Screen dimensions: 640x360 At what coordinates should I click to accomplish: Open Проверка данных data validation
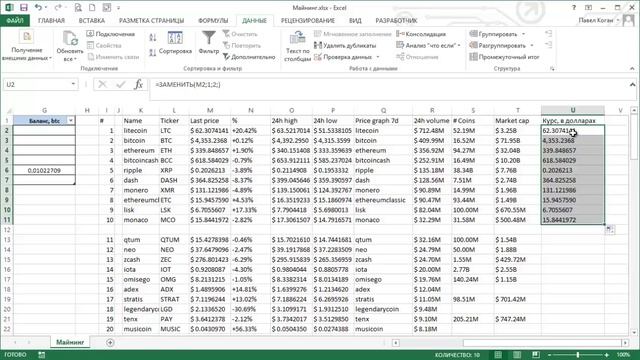coord(343,57)
